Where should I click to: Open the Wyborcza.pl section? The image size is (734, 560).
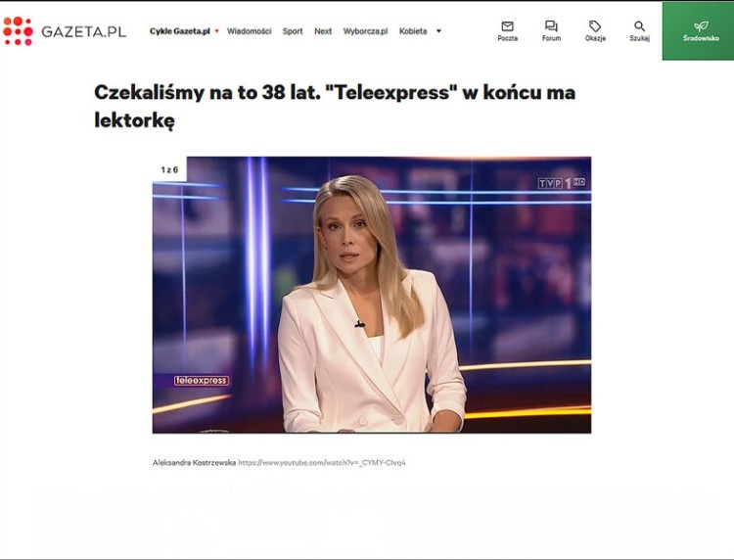pyautogui.click(x=366, y=31)
